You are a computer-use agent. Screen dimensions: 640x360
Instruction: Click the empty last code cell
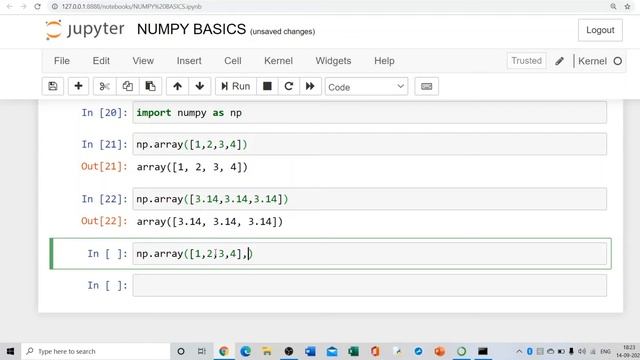[x=369, y=285]
